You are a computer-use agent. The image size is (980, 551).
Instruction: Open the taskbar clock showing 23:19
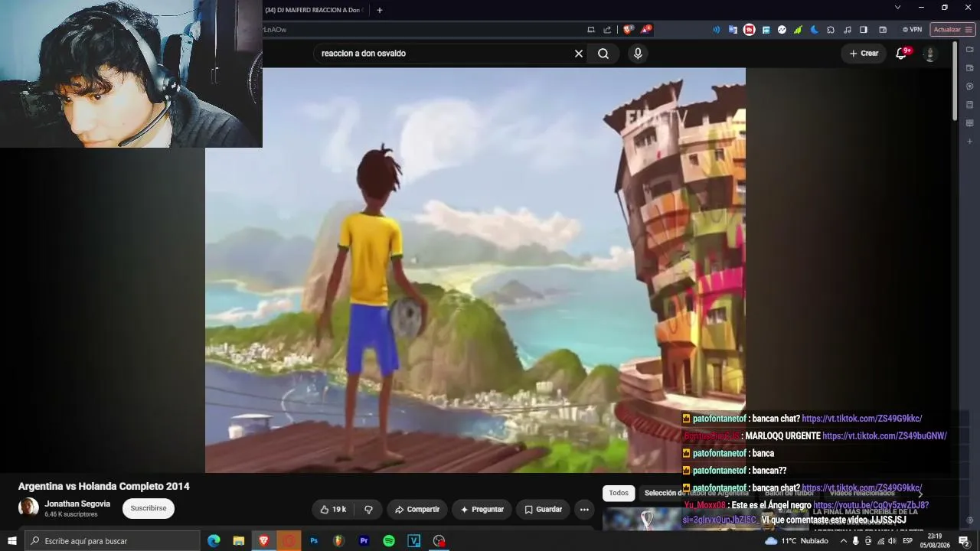(x=935, y=541)
